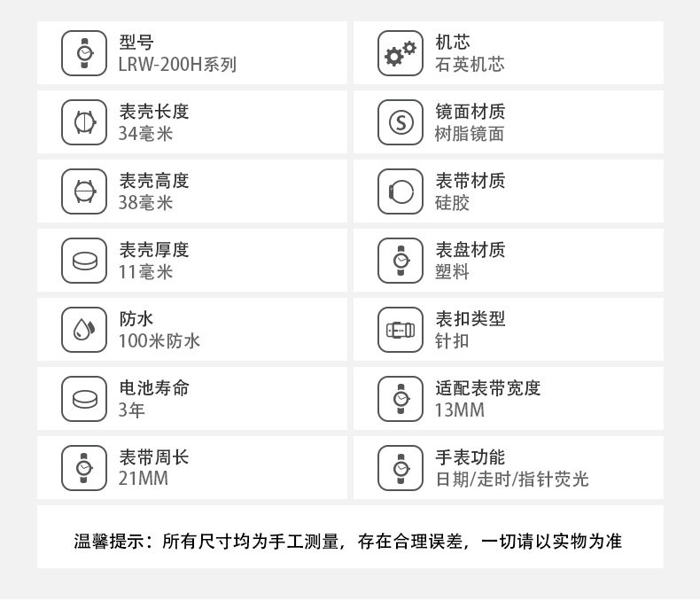Select the case length icon beside 表壳长度

(x=83, y=122)
